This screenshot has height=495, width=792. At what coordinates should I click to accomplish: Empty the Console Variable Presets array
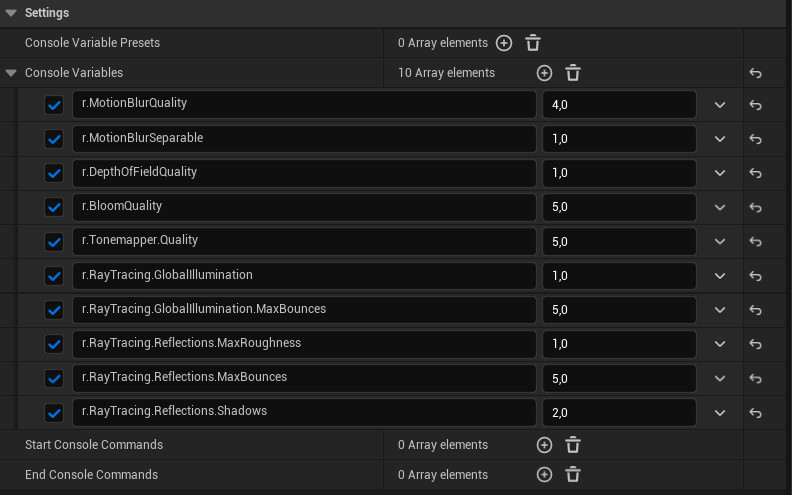tap(533, 43)
